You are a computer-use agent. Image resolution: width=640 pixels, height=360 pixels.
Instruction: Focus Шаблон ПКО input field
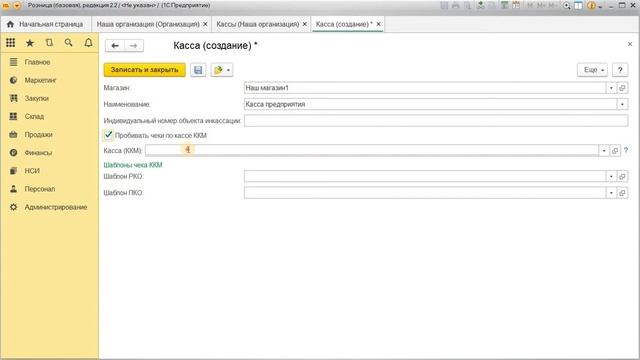tap(425, 193)
